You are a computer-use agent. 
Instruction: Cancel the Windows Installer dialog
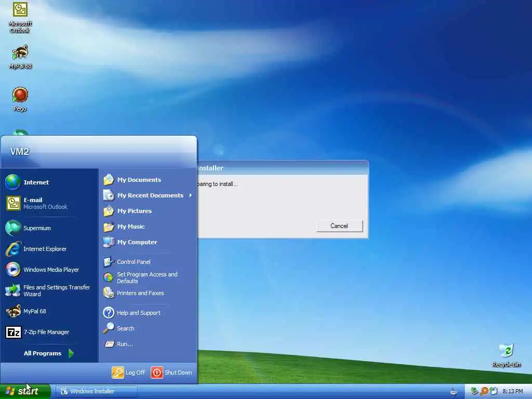[x=339, y=226]
